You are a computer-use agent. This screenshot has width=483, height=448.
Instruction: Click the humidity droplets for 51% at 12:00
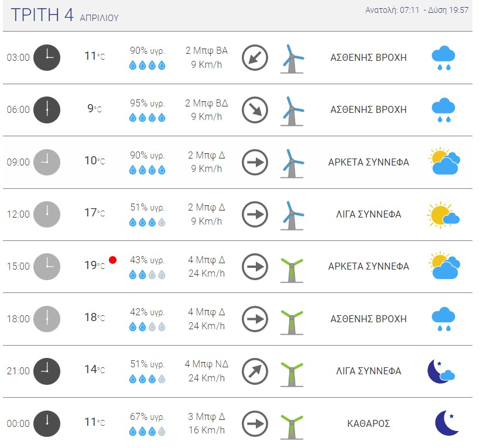coord(147,222)
